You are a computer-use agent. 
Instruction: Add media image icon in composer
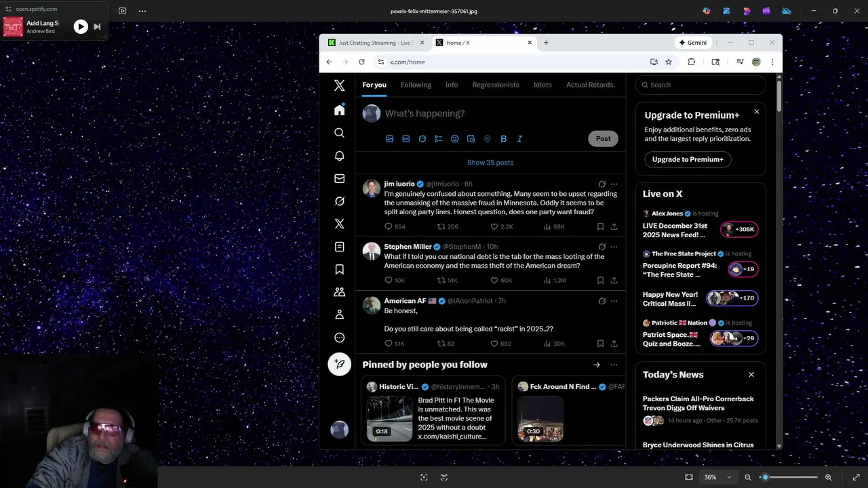coord(390,139)
